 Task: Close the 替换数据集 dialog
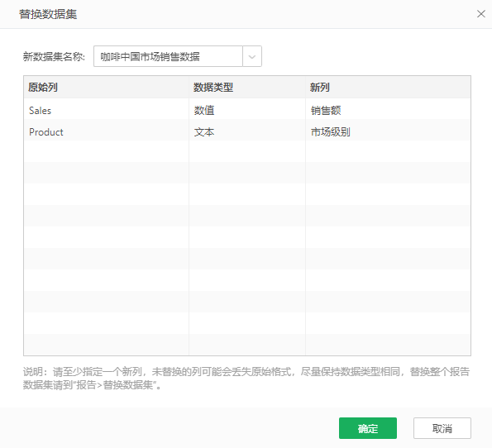[480, 14]
